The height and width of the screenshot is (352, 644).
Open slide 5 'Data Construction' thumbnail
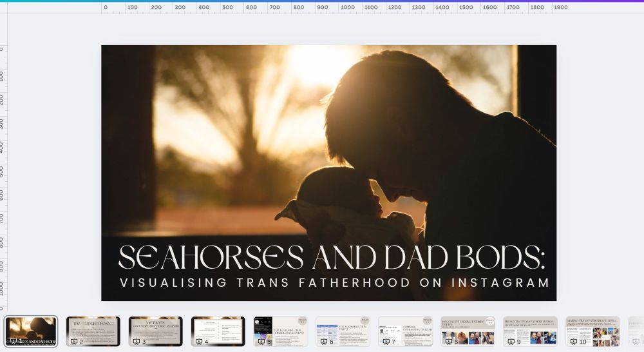[281, 331]
